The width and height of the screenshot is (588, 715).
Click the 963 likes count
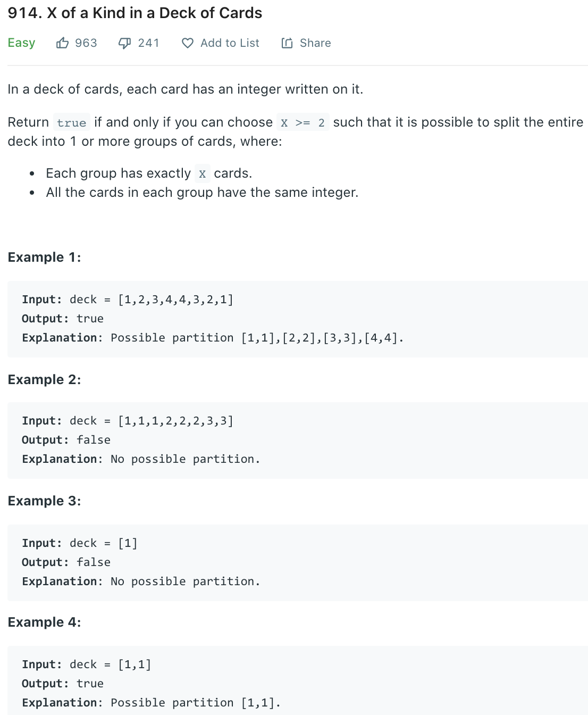(x=86, y=43)
